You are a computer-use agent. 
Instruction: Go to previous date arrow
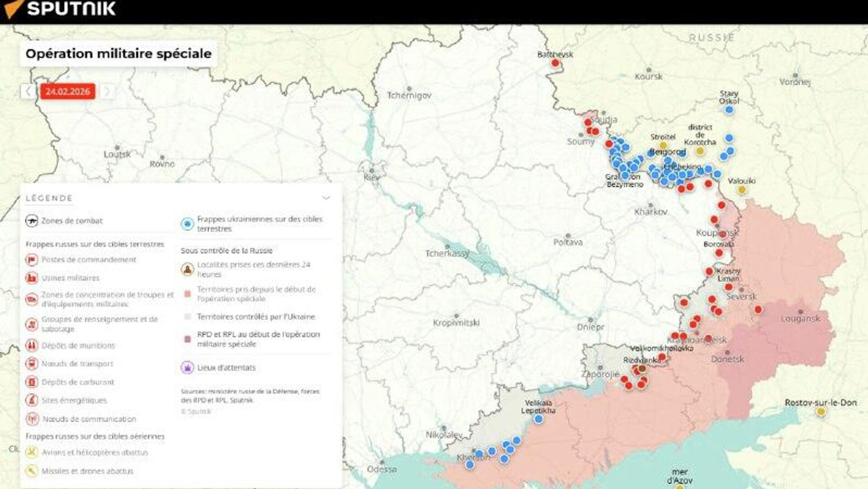coord(28,91)
